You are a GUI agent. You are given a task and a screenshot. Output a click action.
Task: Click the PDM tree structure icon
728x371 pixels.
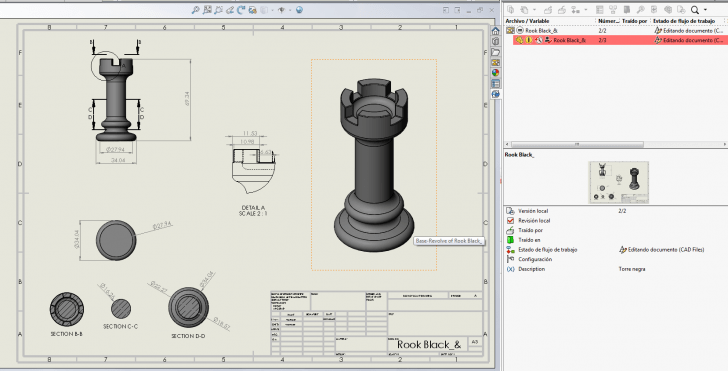613,9
